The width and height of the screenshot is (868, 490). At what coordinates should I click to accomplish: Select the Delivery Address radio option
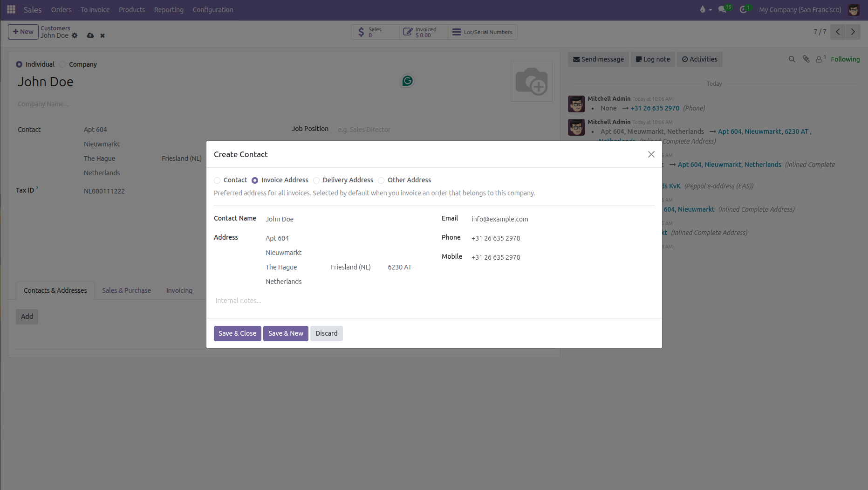(316, 180)
